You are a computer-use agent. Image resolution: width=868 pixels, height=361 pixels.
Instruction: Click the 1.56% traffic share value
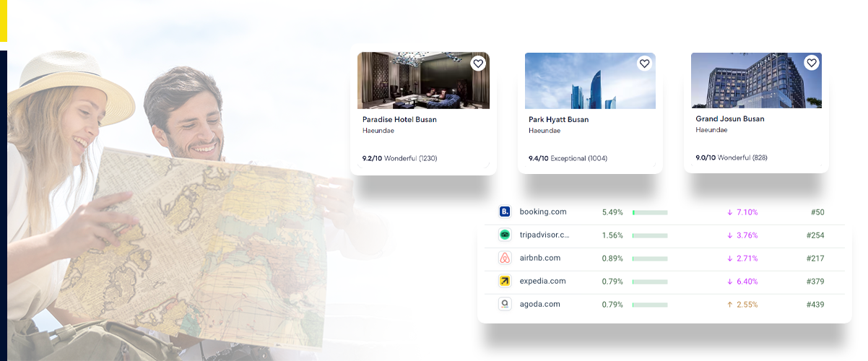tap(612, 235)
